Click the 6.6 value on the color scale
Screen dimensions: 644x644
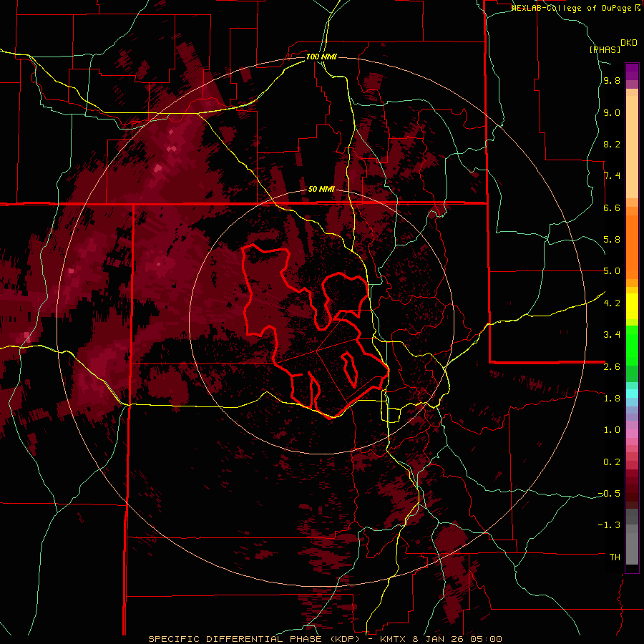612,208
